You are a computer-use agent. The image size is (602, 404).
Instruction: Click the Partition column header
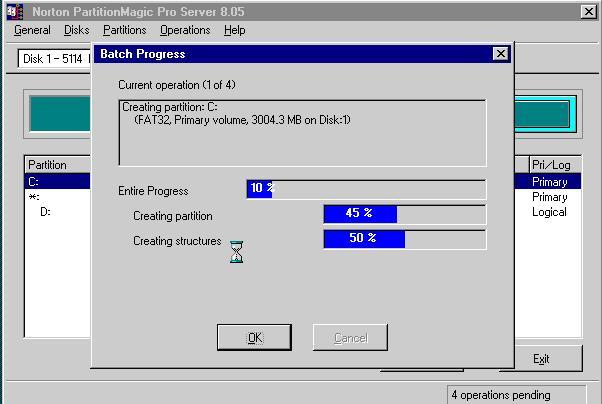(x=58, y=165)
